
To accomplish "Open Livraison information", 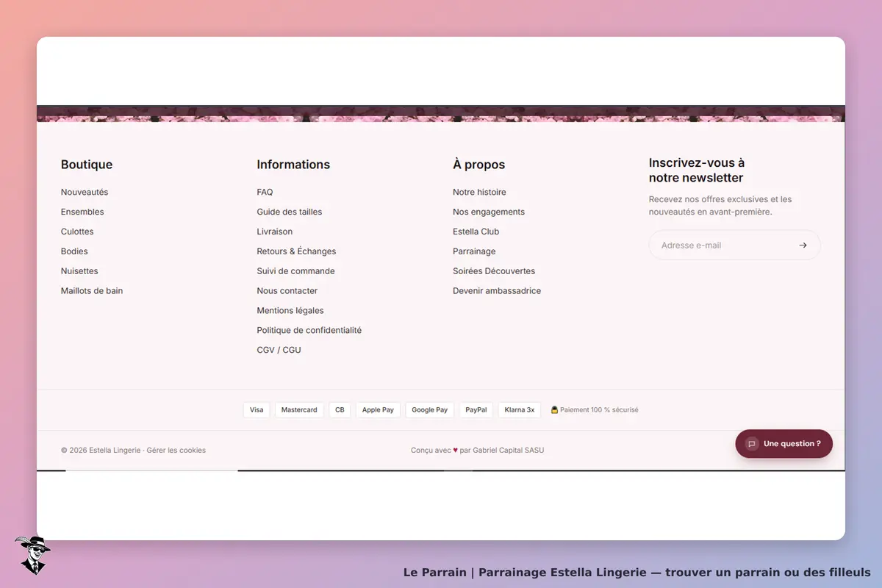I will click(x=275, y=232).
